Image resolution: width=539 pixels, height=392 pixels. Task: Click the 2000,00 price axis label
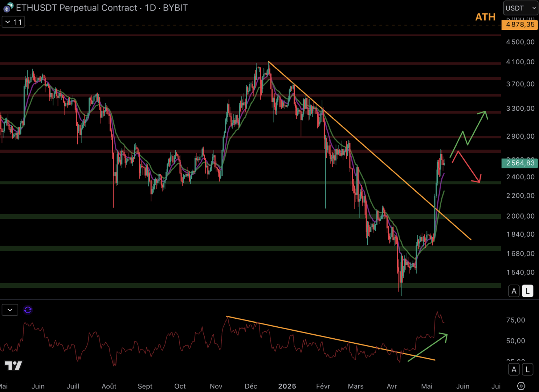[520, 216]
